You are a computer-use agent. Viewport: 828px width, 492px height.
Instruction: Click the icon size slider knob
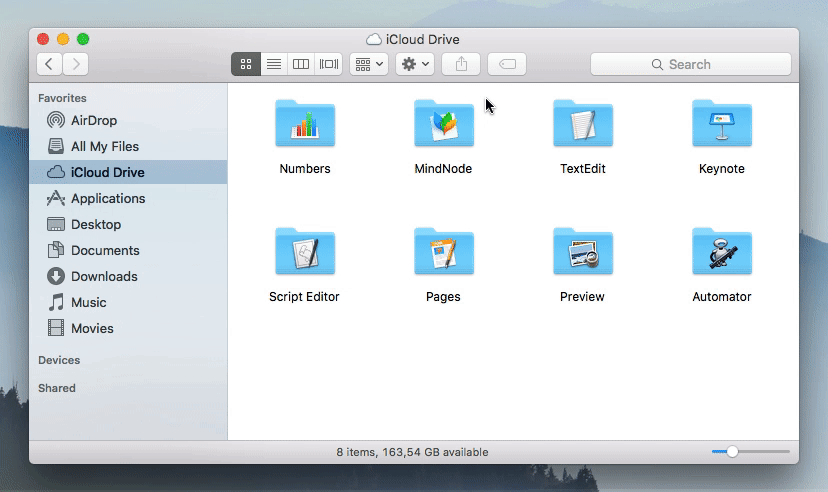pyautogui.click(x=732, y=452)
